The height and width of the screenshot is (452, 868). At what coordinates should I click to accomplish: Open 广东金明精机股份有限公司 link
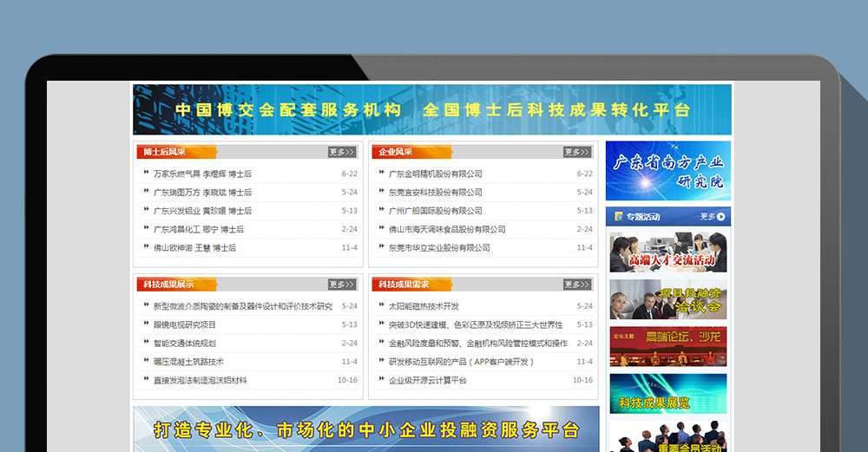click(x=436, y=174)
